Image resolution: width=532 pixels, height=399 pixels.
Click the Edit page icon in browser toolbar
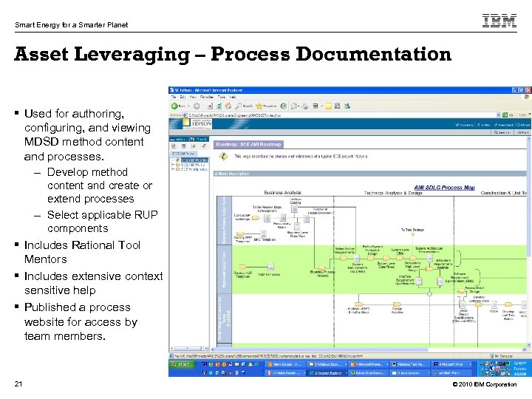coord(316,106)
